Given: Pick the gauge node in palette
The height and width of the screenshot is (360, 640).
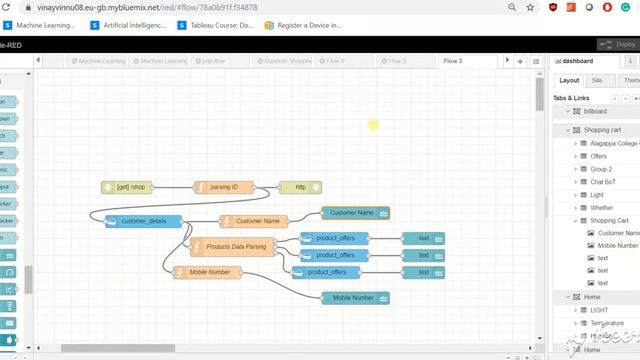Looking at the screenshot, I should coord(9,272).
